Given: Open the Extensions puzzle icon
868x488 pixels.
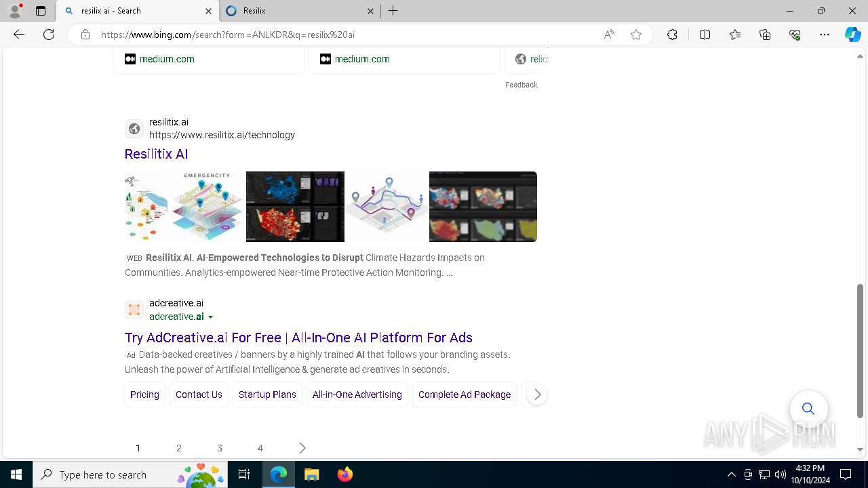Looking at the screenshot, I should [x=672, y=35].
